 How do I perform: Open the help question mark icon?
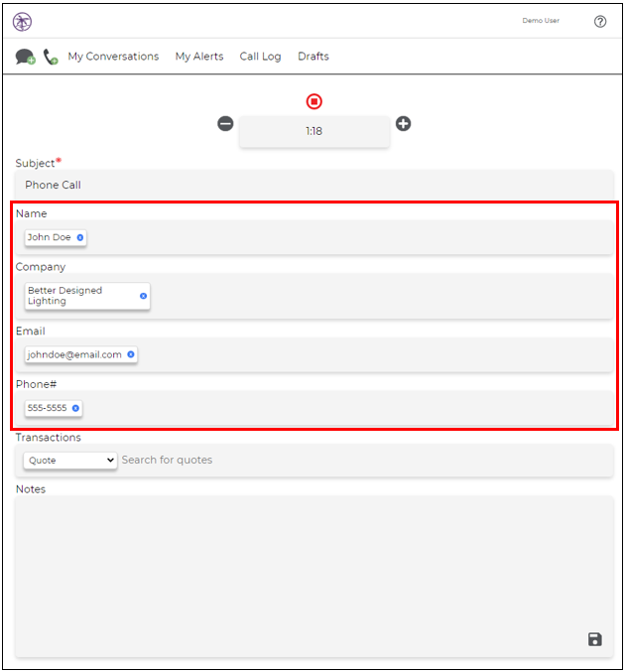click(600, 22)
